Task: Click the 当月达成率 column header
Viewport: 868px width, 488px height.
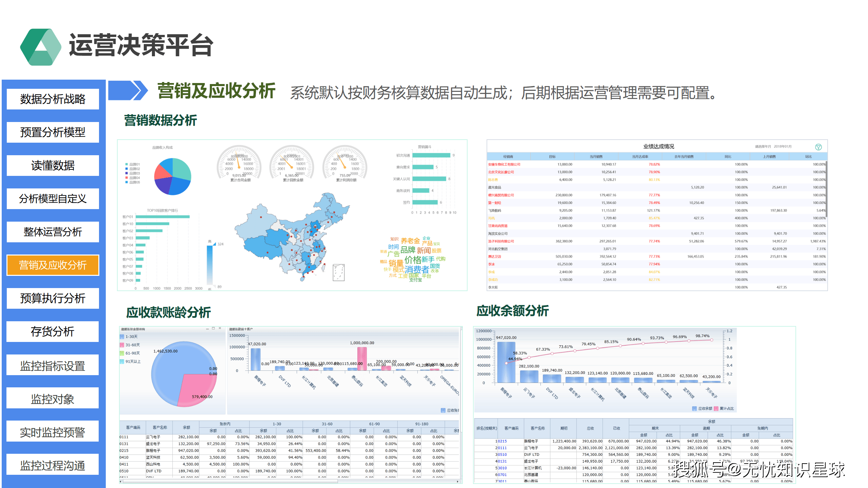Action: (x=640, y=157)
